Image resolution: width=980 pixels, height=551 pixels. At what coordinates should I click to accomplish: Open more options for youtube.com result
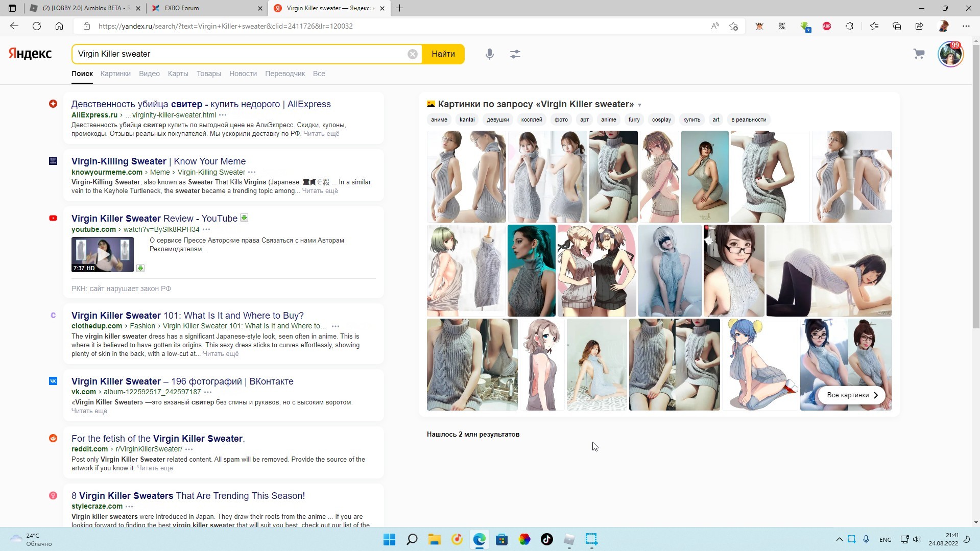click(x=206, y=230)
